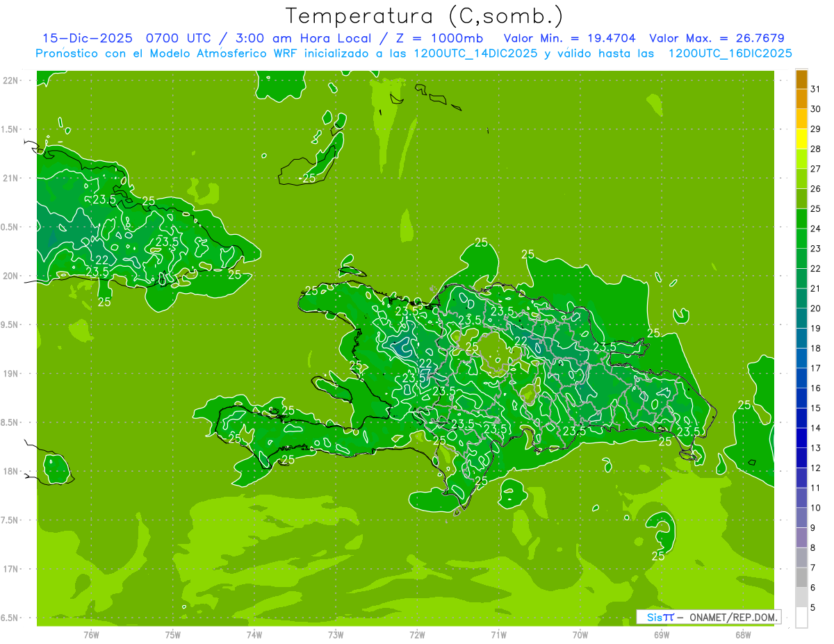Viewport: 834px width, 644px height.
Task: Click the legend label "28"
Action: tap(815, 149)
